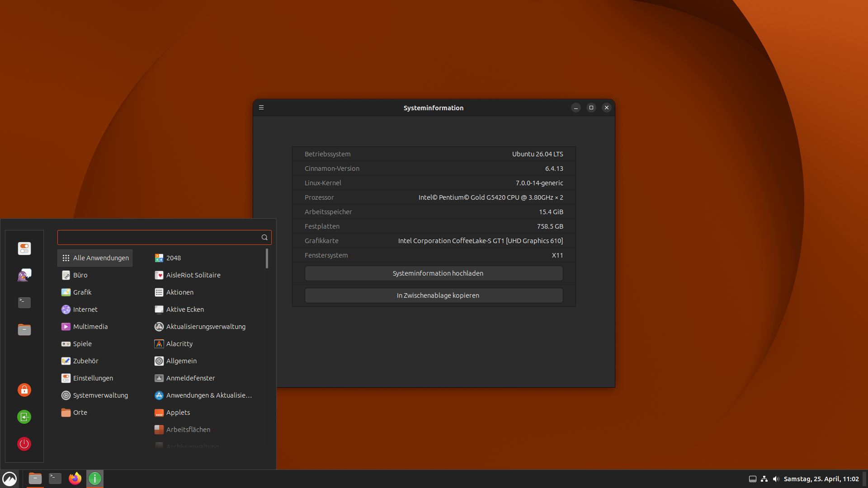Launch Firefox from the panel
Viewport: 868px width, 488px height.
coord(75,479)
